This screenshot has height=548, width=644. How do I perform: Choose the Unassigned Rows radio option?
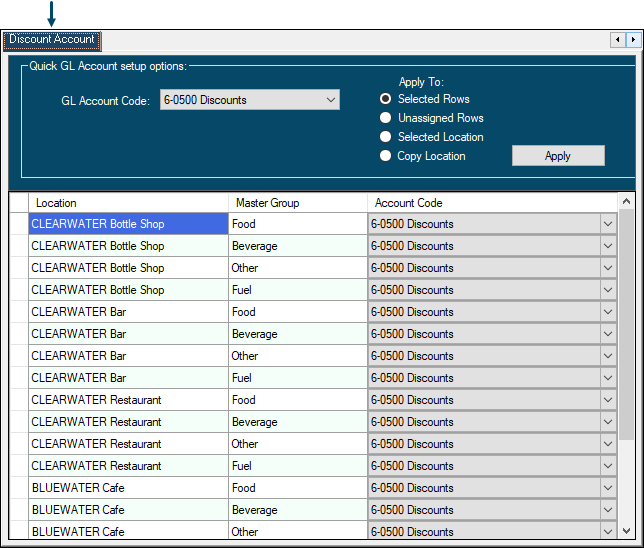pos(385,118)
